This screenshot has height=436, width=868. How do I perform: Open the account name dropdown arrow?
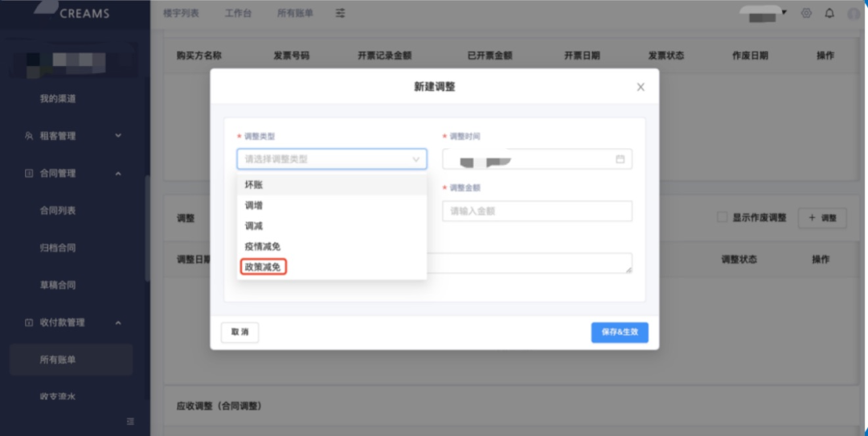(x=784, y=12)
